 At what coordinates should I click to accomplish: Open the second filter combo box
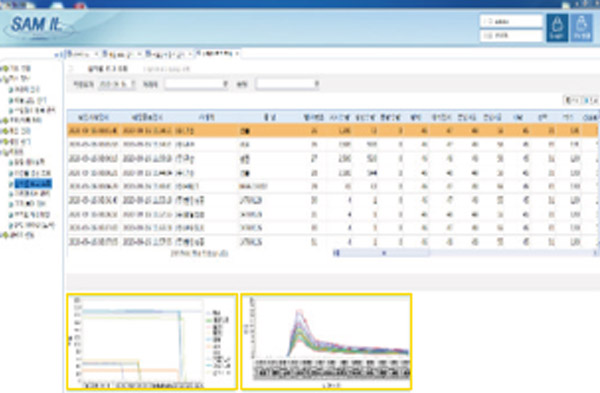point(197,84)
